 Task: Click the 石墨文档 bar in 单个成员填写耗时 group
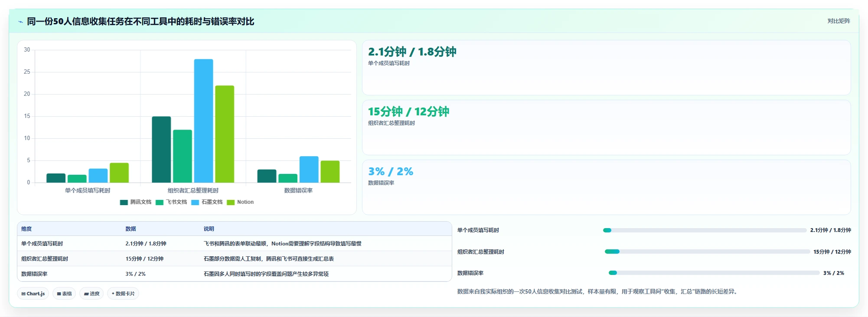(98, 176)
